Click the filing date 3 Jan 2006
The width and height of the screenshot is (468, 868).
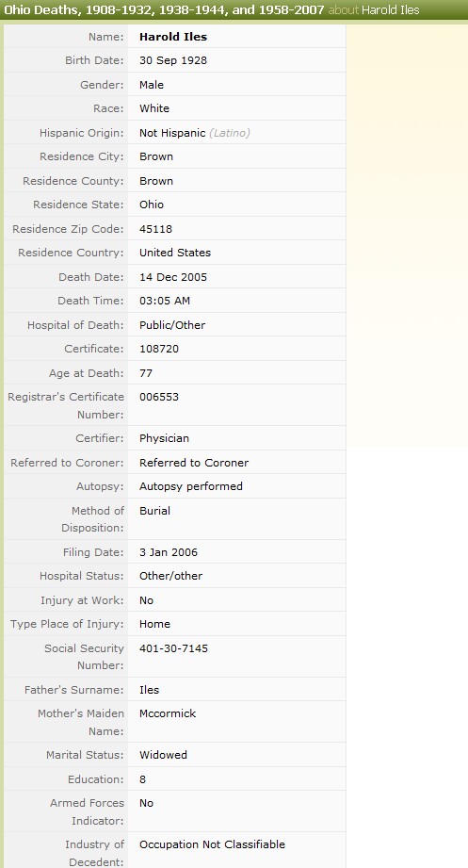tap(169, 552)
